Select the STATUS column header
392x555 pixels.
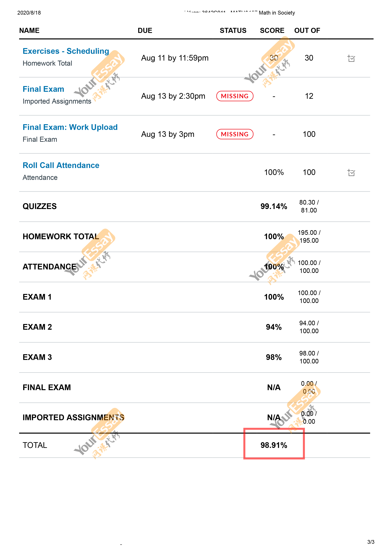pyautogui.click(x=233, y=31)
